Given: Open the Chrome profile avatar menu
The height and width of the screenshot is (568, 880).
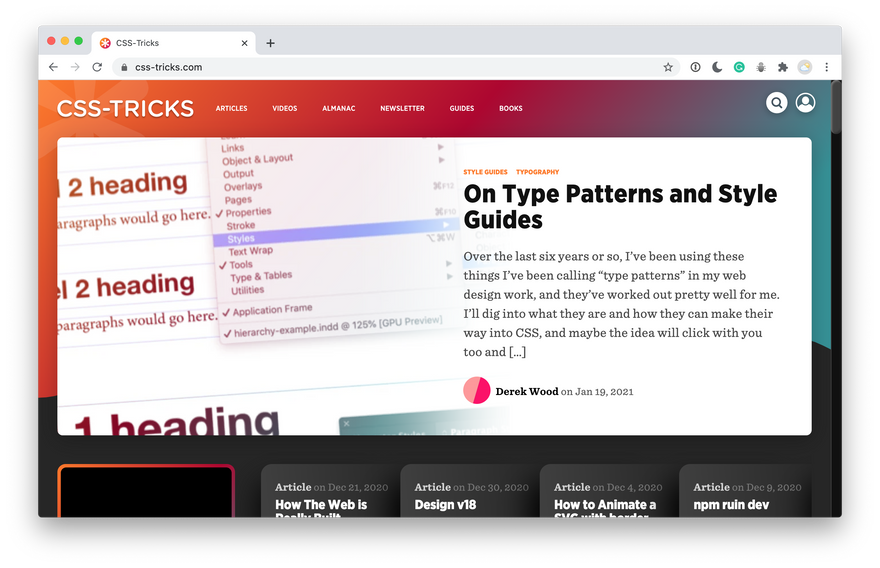Looking at the screenshot, I should tap(804, 67).
